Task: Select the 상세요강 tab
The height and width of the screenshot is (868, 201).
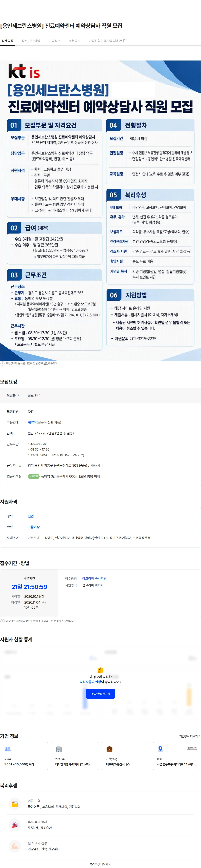Action: [7, 41]
